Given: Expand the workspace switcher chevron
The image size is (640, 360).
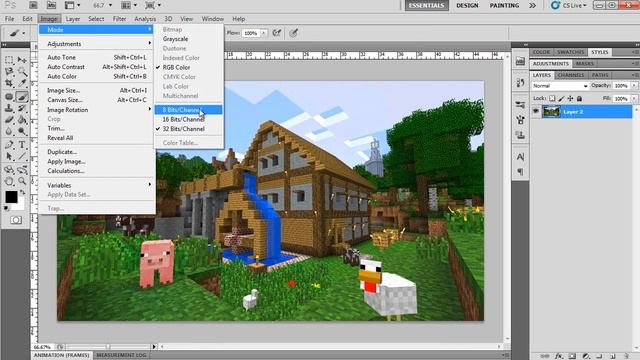Looking at the screenshot, I should (x=532, y=6).
